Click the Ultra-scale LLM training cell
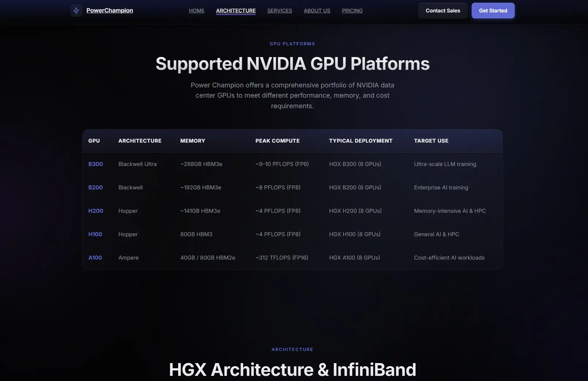Viewport: 588px width, 381px height. (445, 164)
